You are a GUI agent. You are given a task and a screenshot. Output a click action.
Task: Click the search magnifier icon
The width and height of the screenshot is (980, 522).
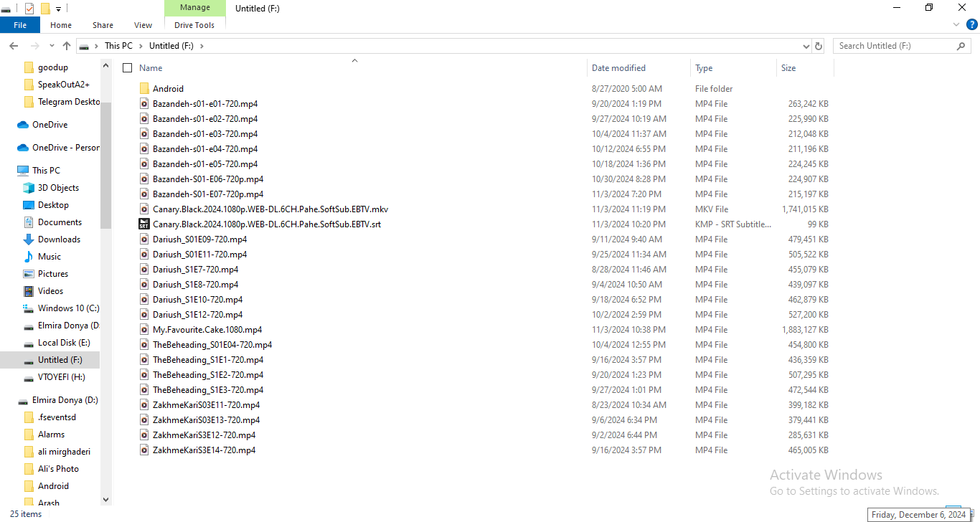(961, 46)
